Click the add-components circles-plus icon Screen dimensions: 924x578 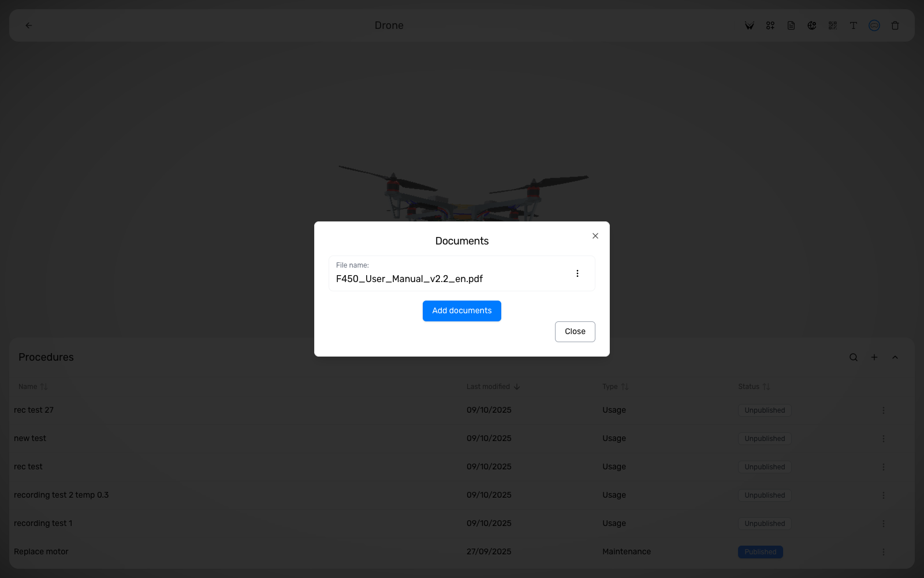click(x=770, y=25)
